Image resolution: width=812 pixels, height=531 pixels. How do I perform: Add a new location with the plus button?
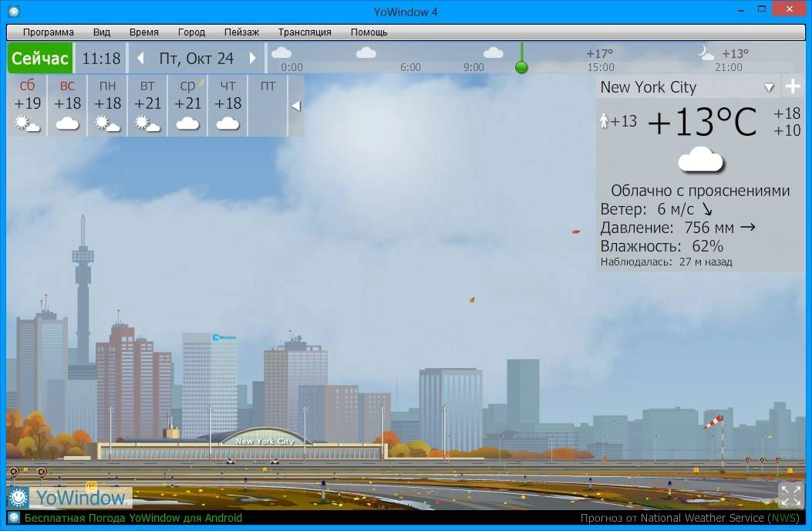(x=793, y=86)
